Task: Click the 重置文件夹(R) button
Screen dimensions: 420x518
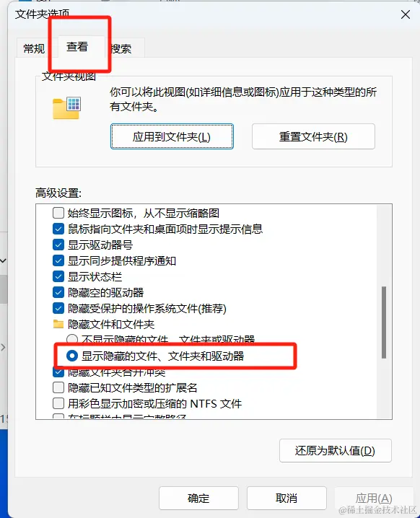Action: [x=313, y=136]
